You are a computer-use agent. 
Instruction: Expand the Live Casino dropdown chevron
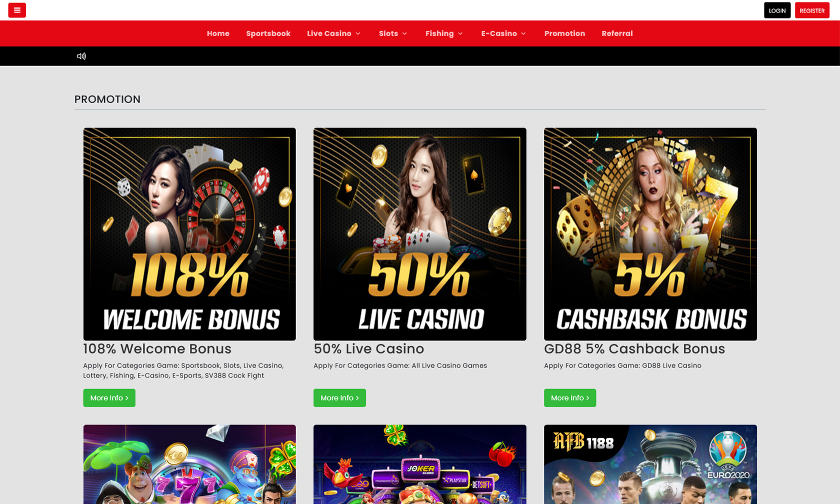tap(358, 33)
